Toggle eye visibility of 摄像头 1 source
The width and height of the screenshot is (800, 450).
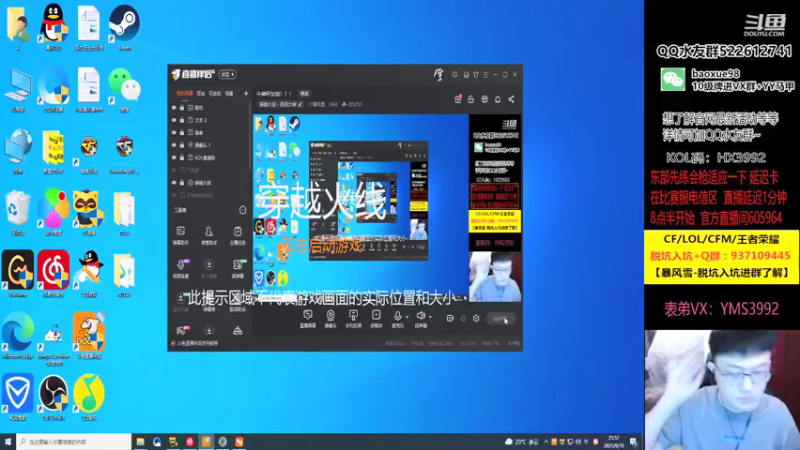pyautogui.click(x=174, y=145)
